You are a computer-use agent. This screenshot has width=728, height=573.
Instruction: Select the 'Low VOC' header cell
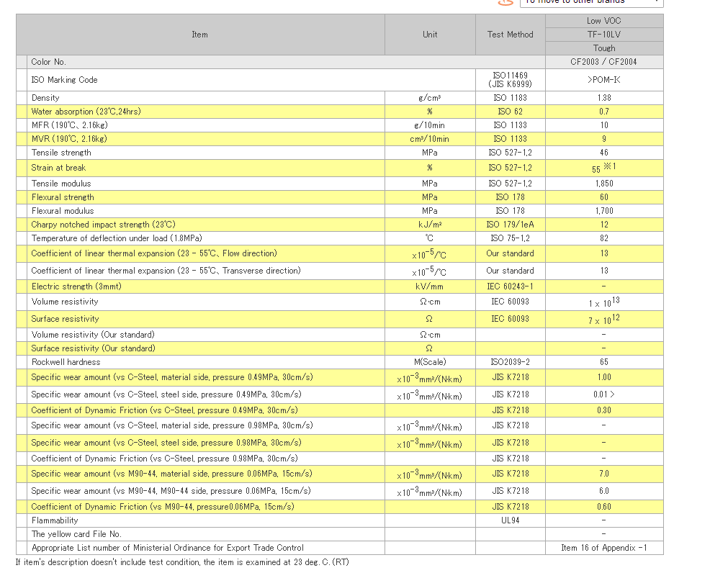click(x=604, y=21)
